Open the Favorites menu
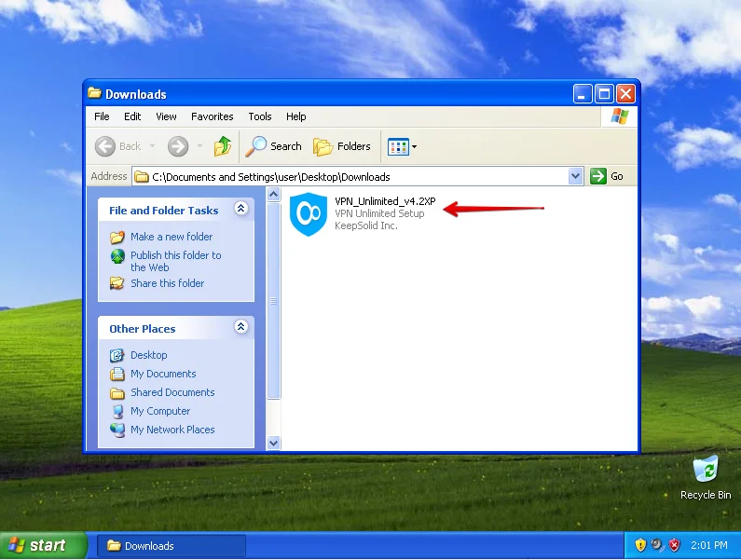This screenshot has height=560, width=741. pyautogui.click(x=212, y=116)
